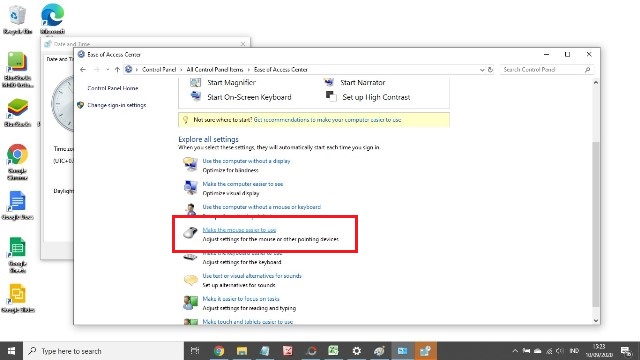Open Change sign-in settings in sidebar
The height and width of the screenshot is (360, 640).
pyautogui.click(x=116, y=105)
